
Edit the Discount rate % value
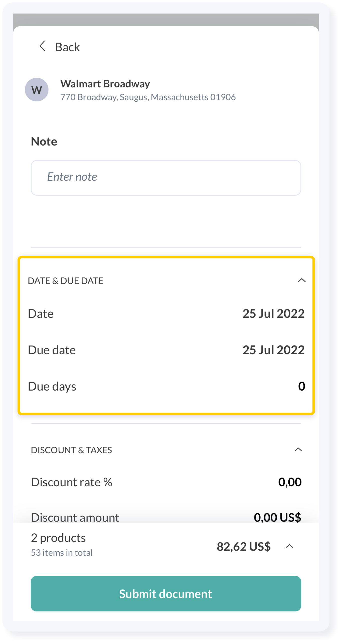[x=290, y=482]
